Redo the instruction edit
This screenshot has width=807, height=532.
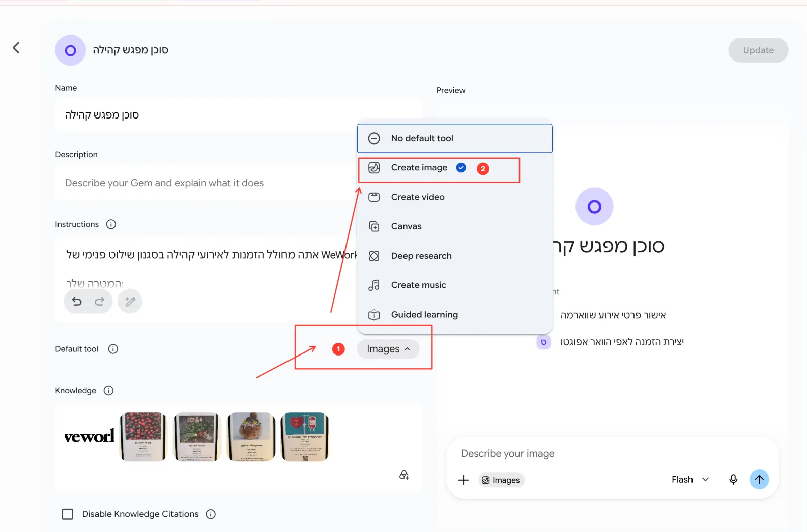99,301
